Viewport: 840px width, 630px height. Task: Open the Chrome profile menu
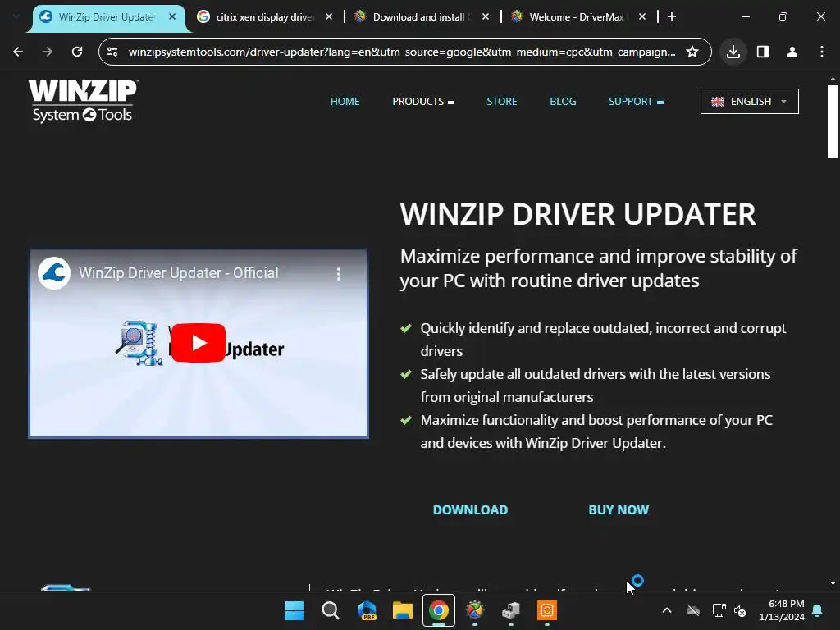pyautogui.click(x=792, y=52)
